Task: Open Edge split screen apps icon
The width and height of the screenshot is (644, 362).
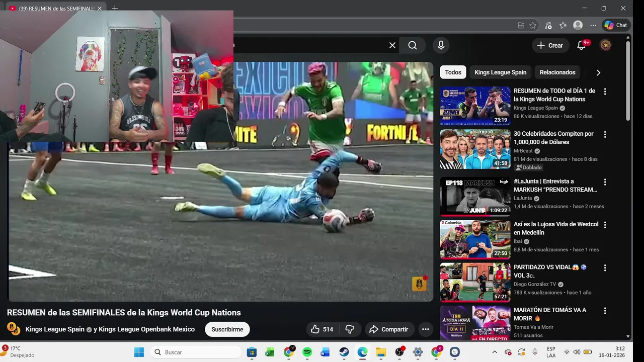Action: tap(521, 25)
